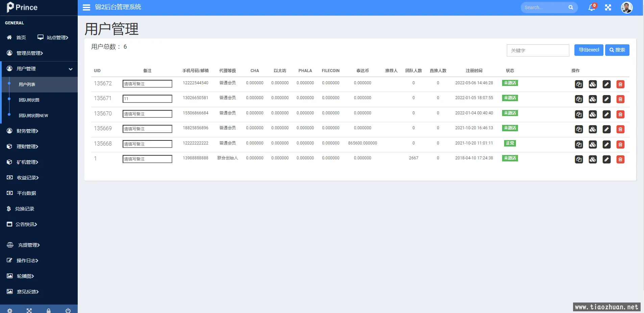The image size is (644, 313).
Task: Edit user 135671 with the pencil icon
Action: [606, 99]
